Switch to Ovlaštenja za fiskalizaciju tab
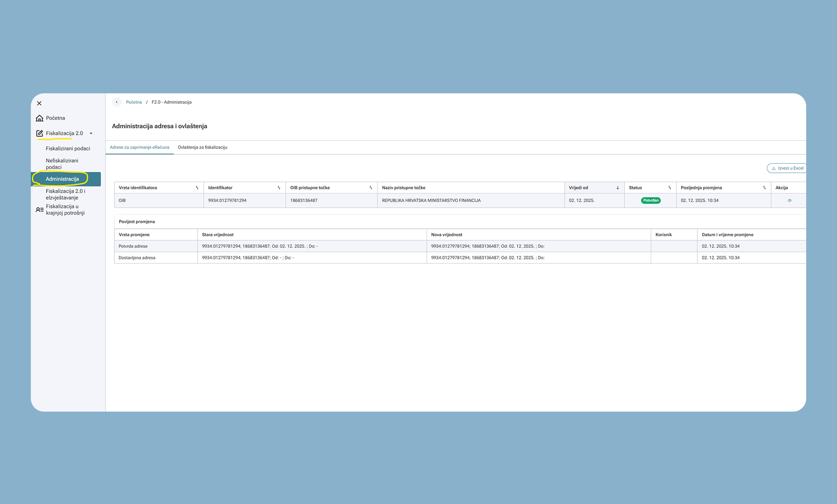The height and width of the screenshot is (504, 837). [202, 147]
